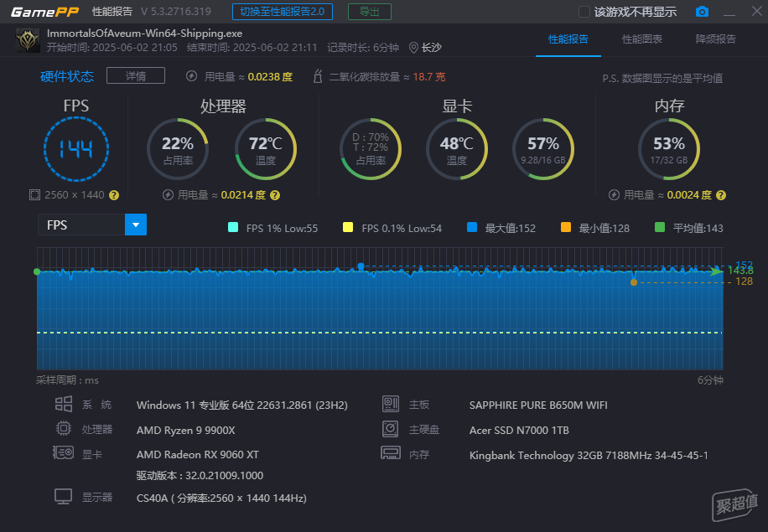
Task: Click the lightning icon beside memory 用电量 0.0024
Action: click(614, 195)
